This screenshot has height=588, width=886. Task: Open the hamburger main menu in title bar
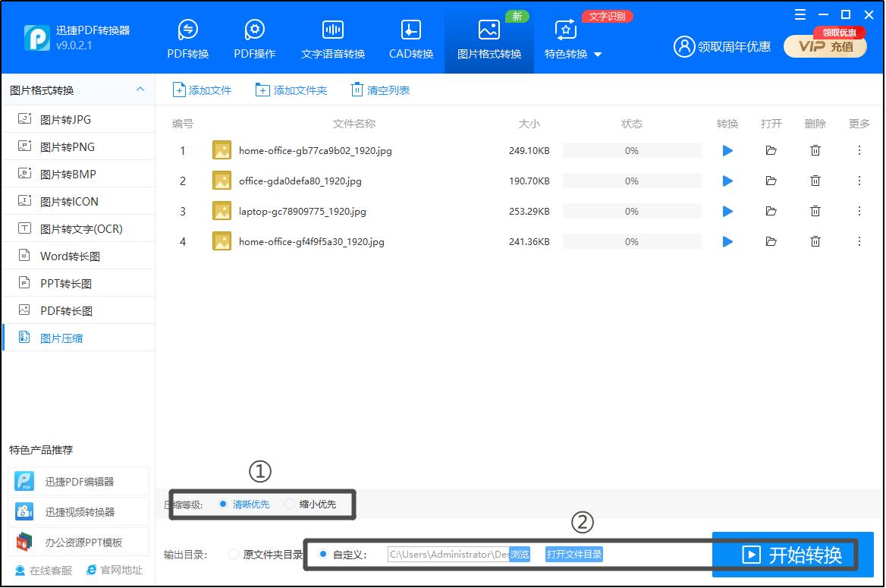coord(800,14)
